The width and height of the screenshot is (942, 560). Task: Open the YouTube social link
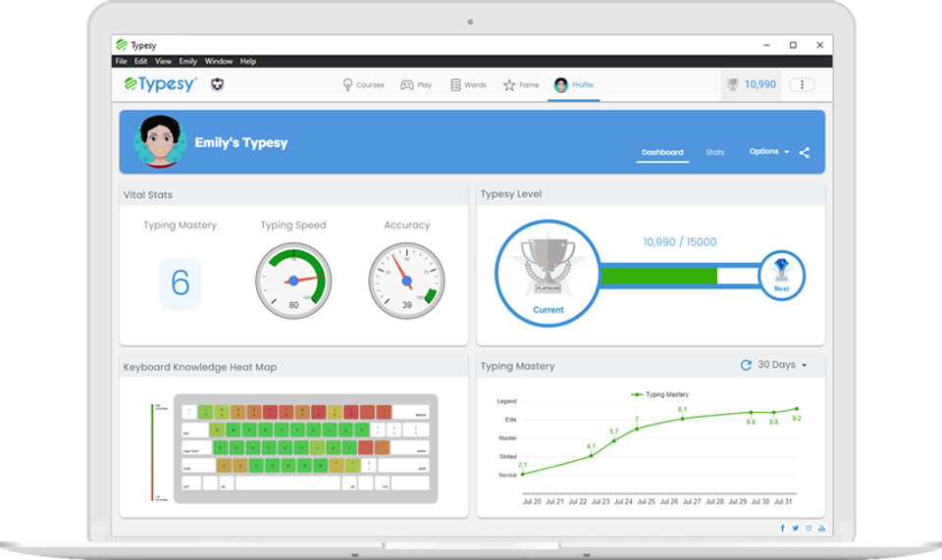821,528
